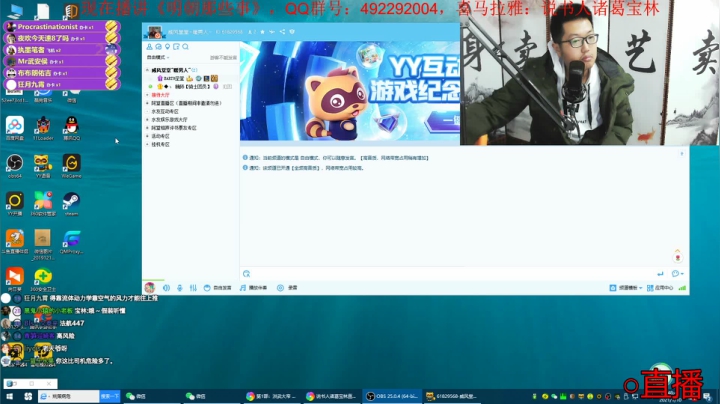
Task: Open the notice board icon in YY sidebar
Action: tap(176, 47)
